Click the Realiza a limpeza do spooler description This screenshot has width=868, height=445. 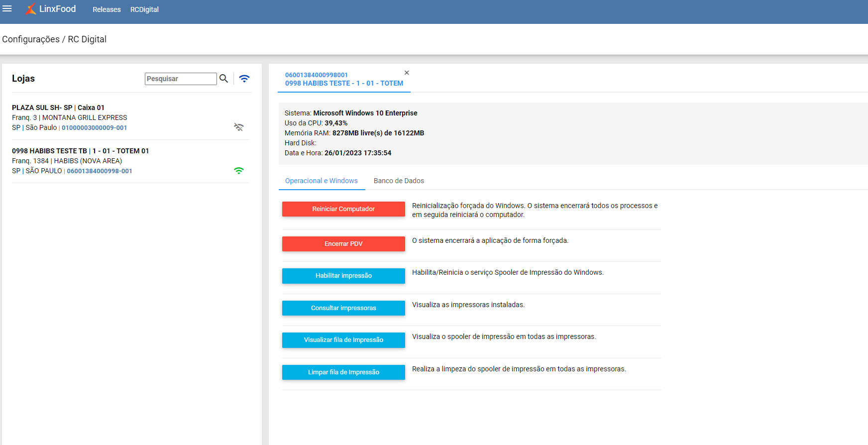[519, 369]
